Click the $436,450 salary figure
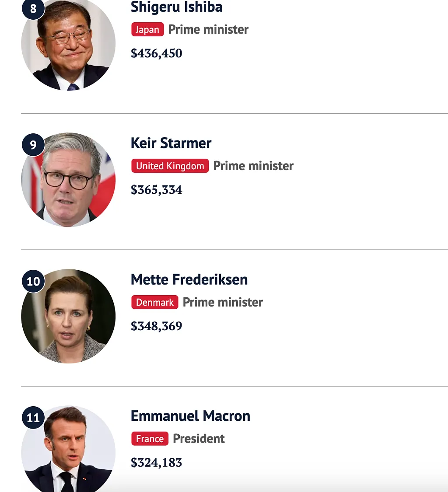 click(x=156, y=53)
